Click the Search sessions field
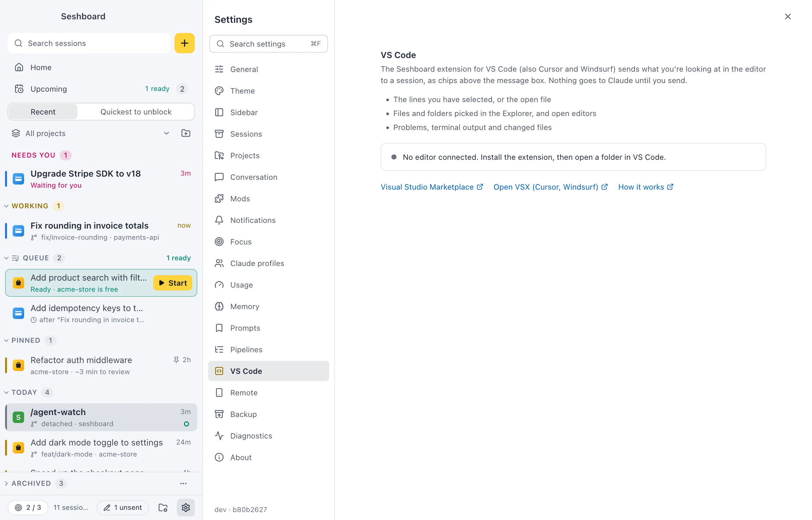Image resolution: width=812 pixels, height=520 pixels. (89, 43)
